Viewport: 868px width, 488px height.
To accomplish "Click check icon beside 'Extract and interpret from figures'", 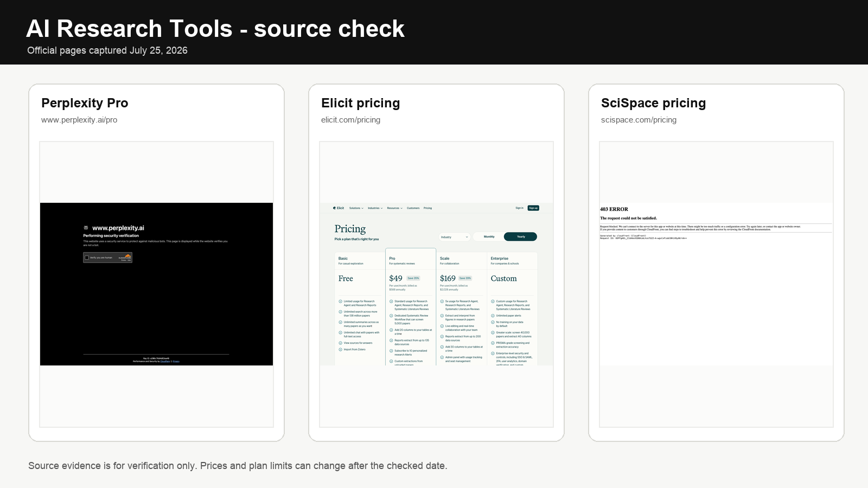I will [x=442, y=316].
